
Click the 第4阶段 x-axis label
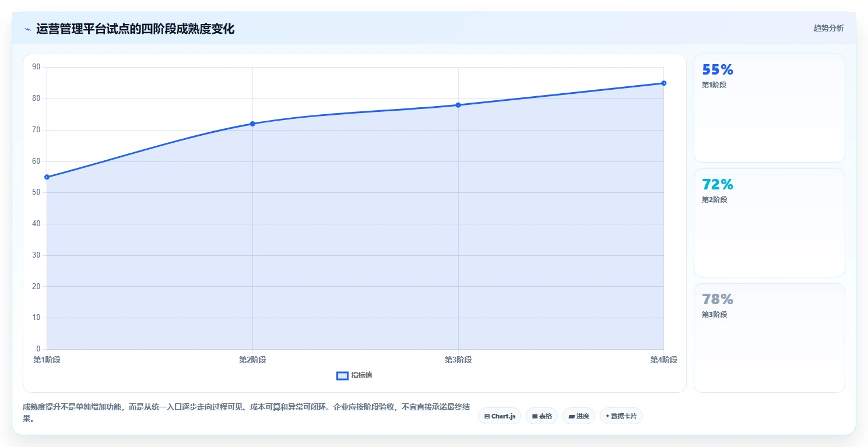[664, 360]
